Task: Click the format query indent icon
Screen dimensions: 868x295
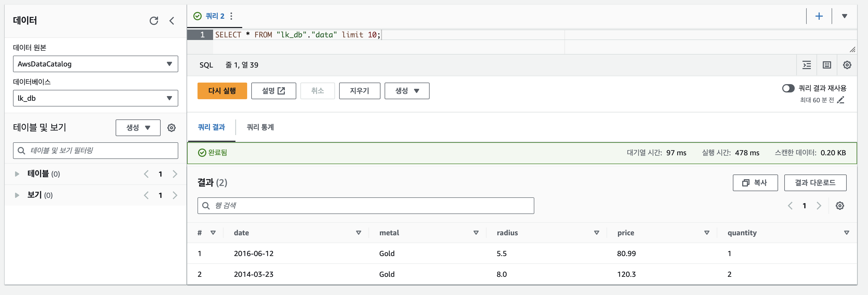Action: coord(807,65)
